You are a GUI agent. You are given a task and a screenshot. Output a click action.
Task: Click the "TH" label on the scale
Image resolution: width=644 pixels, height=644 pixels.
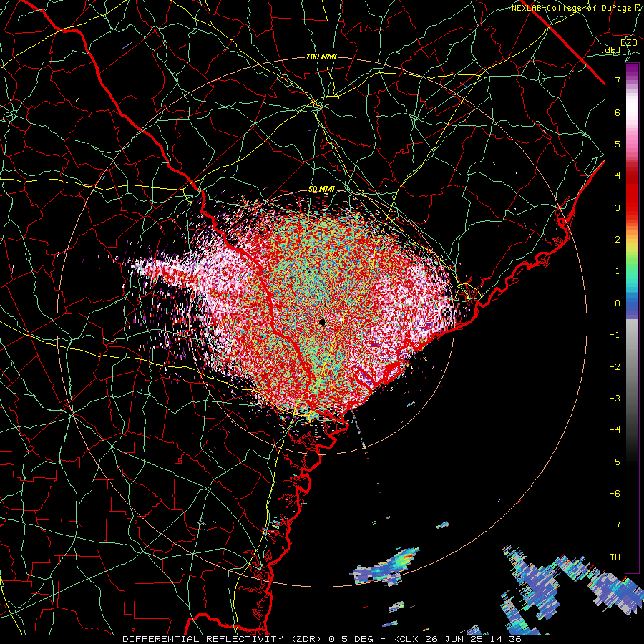(615, 557)
